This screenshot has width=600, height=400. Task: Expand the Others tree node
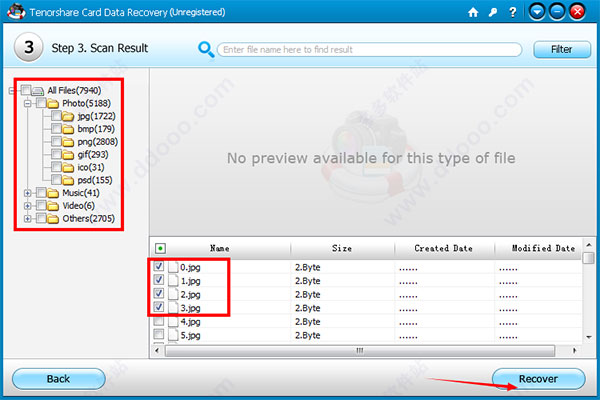(x=28, y=219)
